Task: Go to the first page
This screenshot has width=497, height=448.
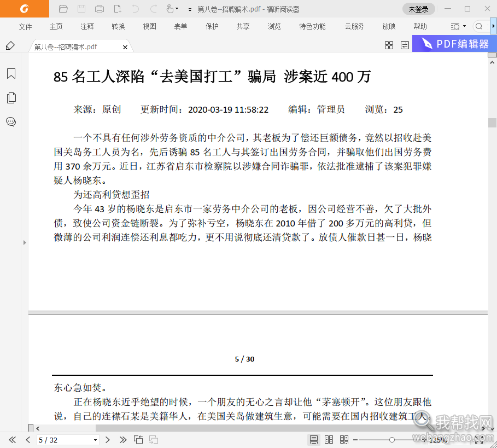Action: 13,440
